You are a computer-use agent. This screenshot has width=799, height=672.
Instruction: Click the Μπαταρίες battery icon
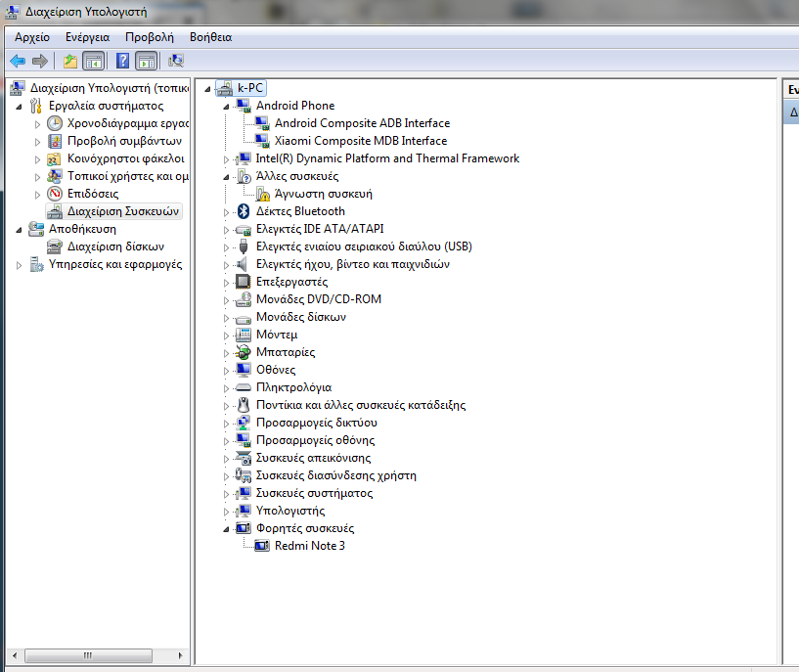pyautogui.click(x=244, y=352)
